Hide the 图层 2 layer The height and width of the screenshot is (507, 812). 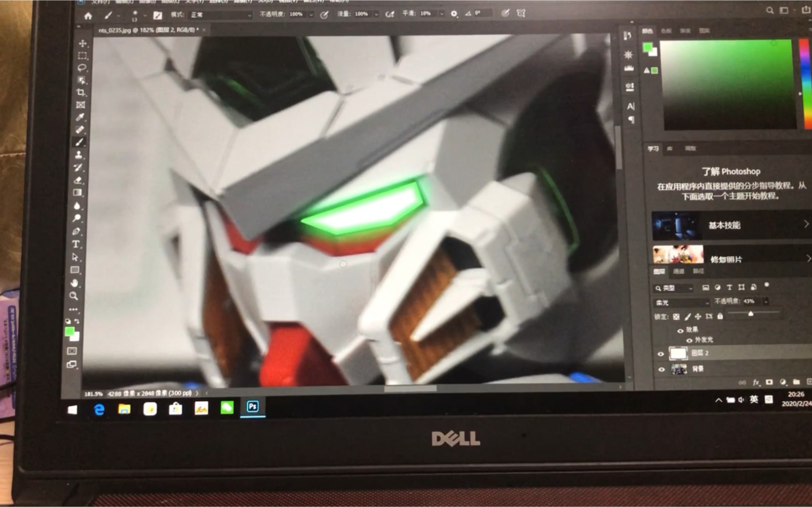pos(661,354)
